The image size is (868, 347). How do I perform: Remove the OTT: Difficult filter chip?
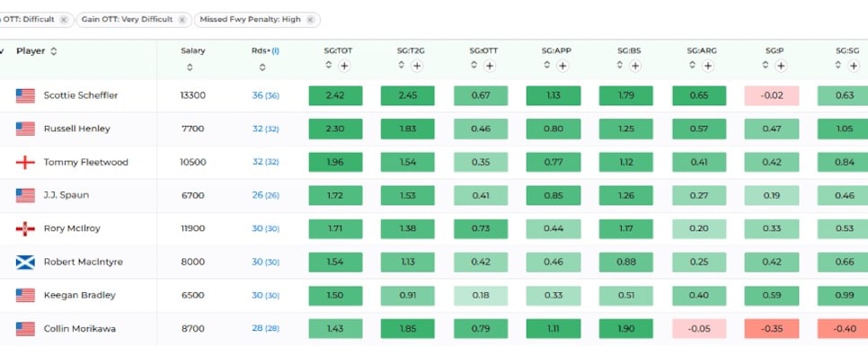64,20
